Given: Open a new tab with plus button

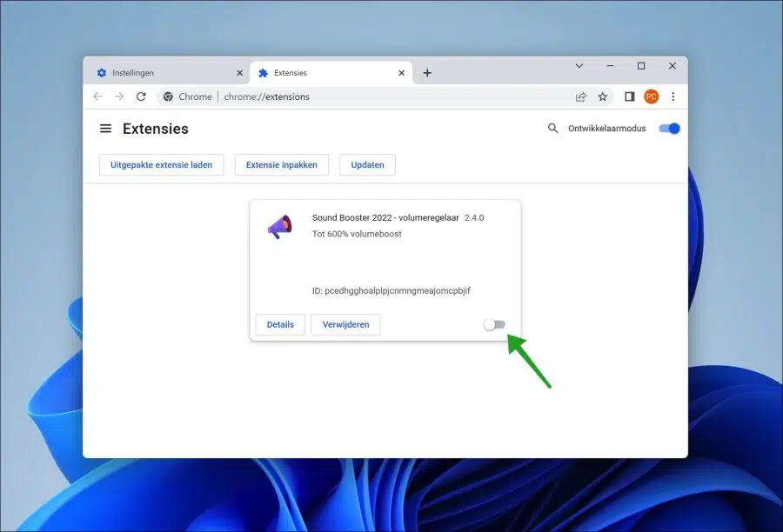Looking at the screenshot, I should 427,73.
